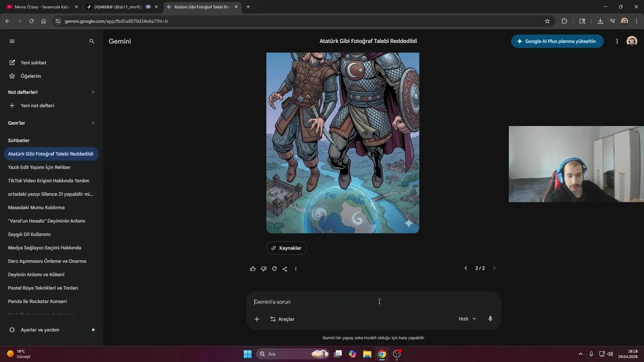644x362 pixels.
Task: Click the plus add-file icon in prompt
Action: [x=257, y=319]
